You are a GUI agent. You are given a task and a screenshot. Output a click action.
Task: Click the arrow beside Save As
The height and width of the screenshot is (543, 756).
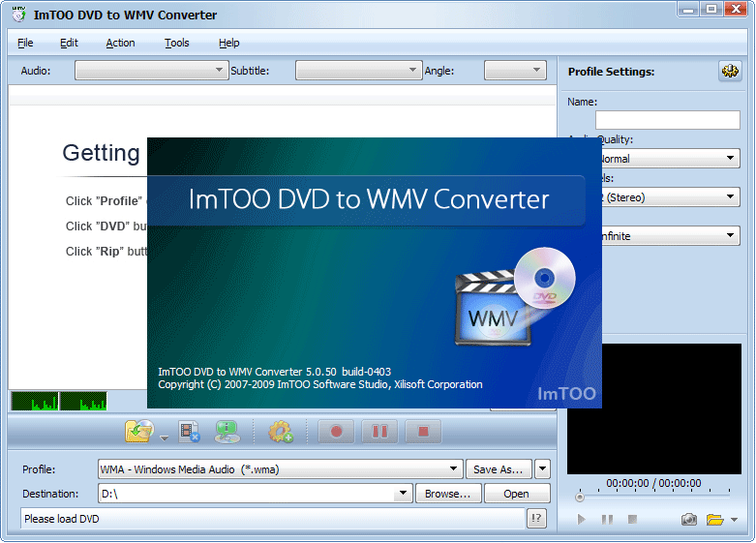pyautogui.click(x=542, y=468)
